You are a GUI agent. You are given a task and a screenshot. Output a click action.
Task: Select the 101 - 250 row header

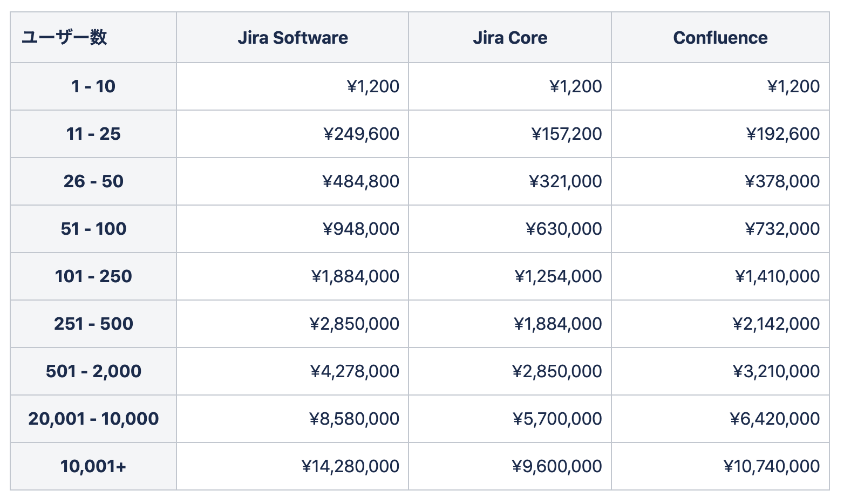93,276
